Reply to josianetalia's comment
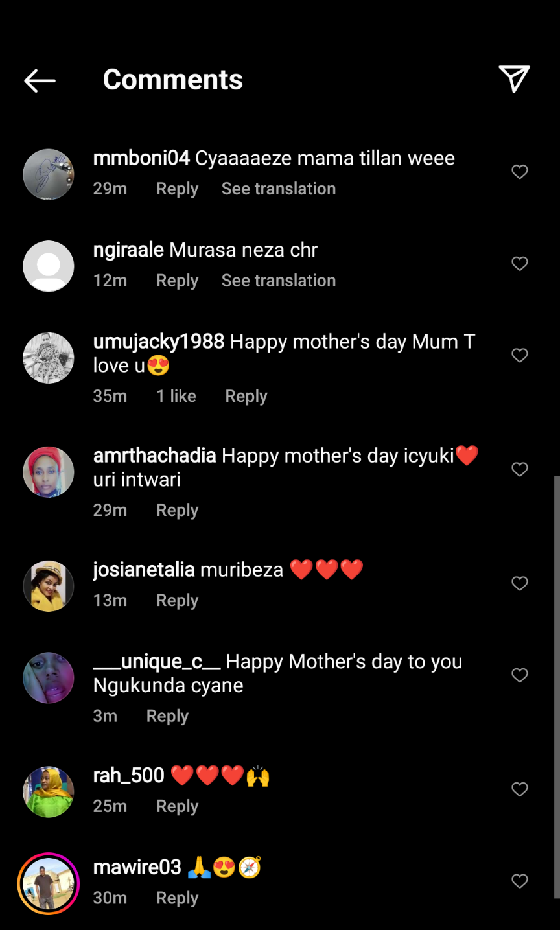 coord(177,601)
